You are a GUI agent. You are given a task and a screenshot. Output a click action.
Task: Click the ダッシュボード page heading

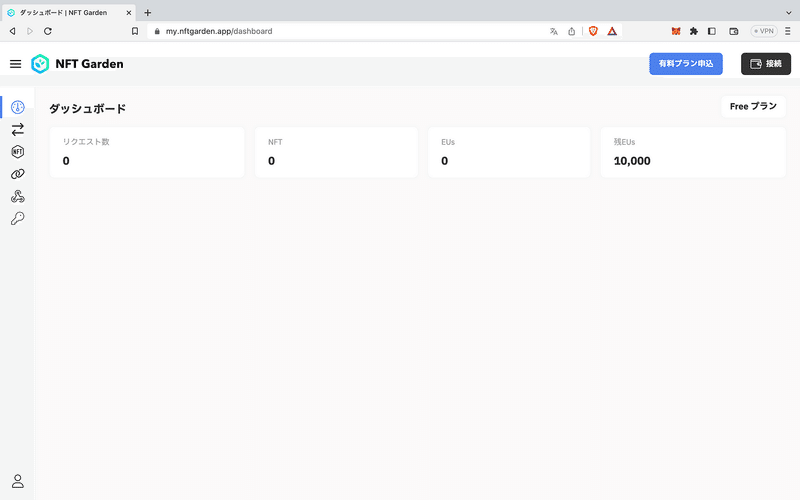(x=87, y=109)
